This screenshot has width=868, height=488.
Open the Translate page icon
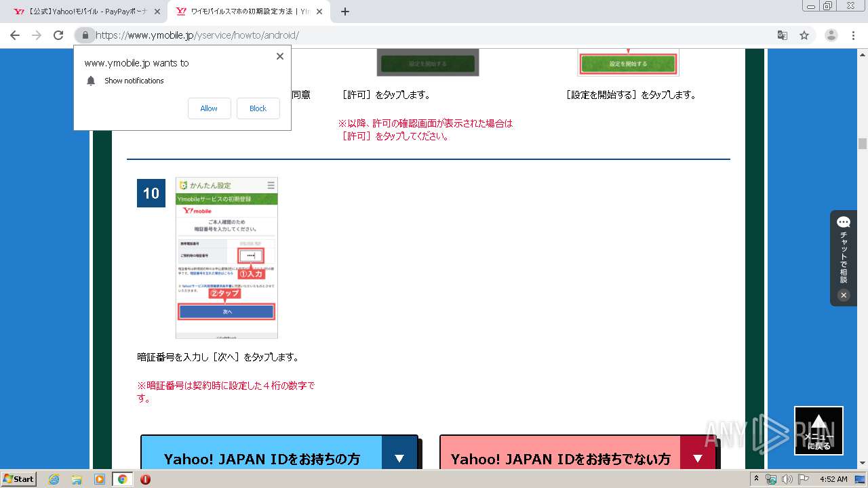tap(783, 35)
